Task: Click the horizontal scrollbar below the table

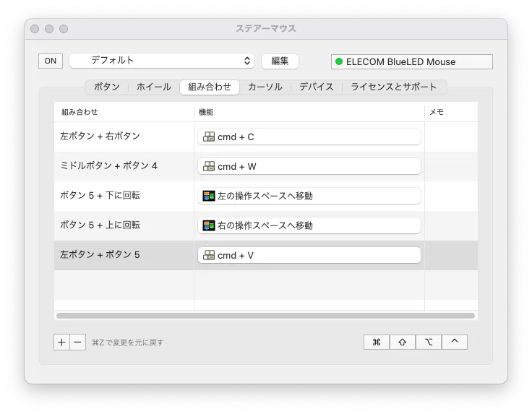Action: point(265,316)
